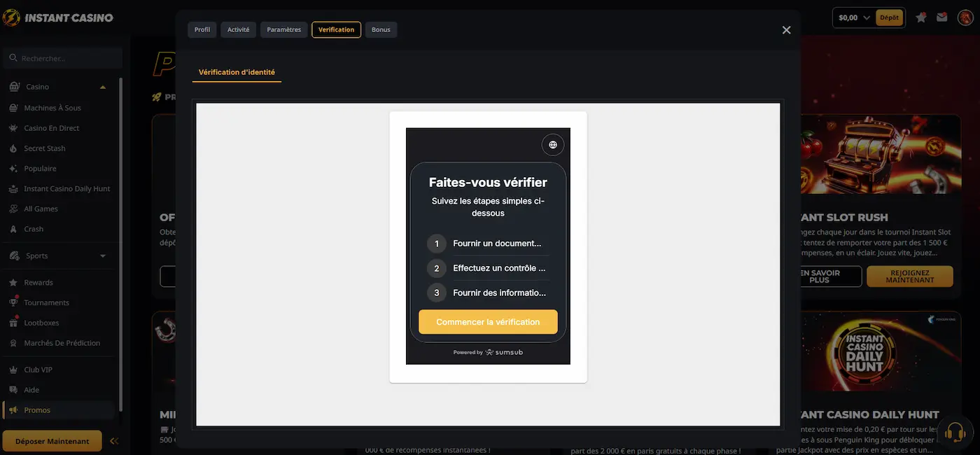This screenshot has width=980, height=455.
Task: Open language globe in Sumsub widget
Action: (553, 145)
